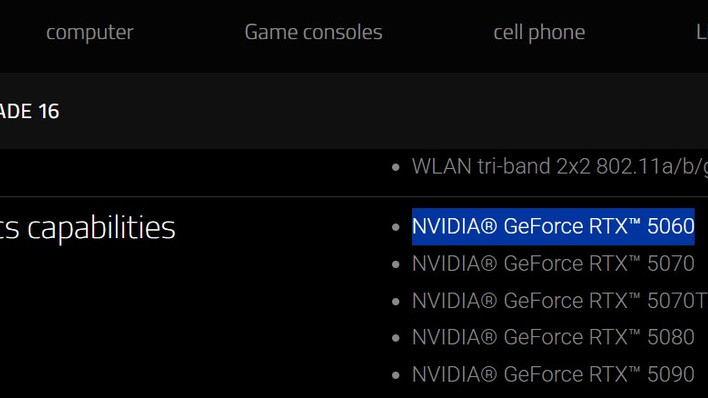
Task: Click the graphics capabilities section heading
Action: [x=88, y=228]
